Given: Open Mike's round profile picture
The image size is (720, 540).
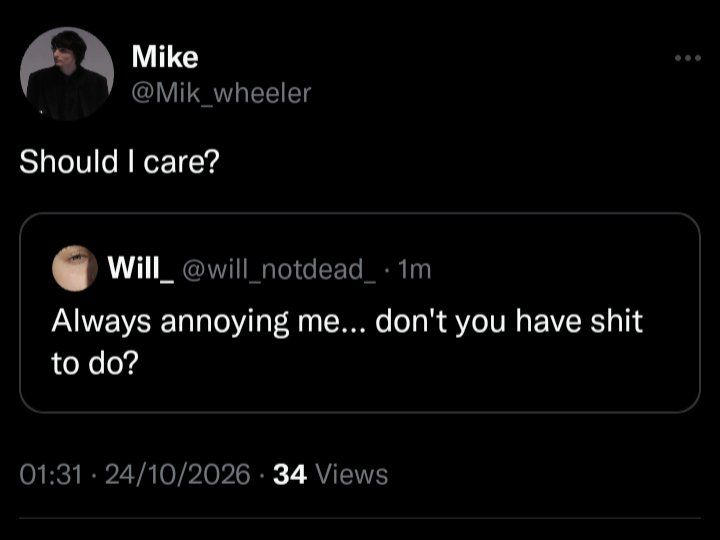Looking at the screenshot, I should [67, 73].
